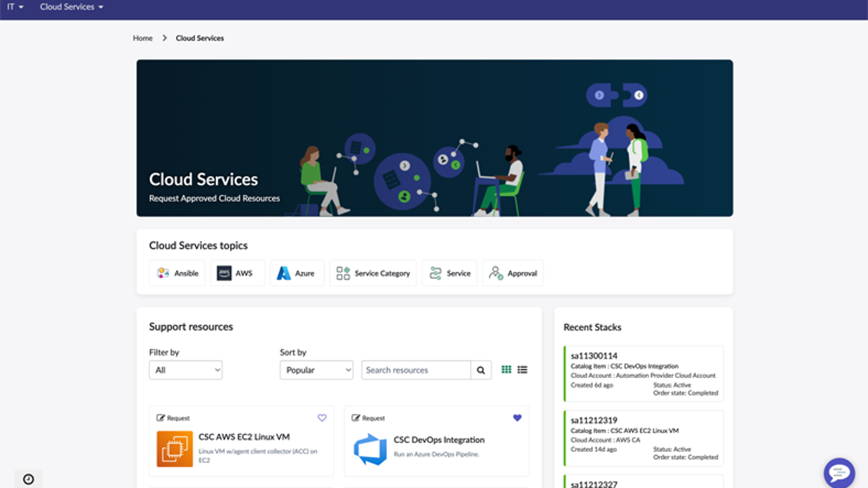This screenshot has height=488, width=868.
Task: Open the chat bubble widget
Action: [x=839, y=473]
